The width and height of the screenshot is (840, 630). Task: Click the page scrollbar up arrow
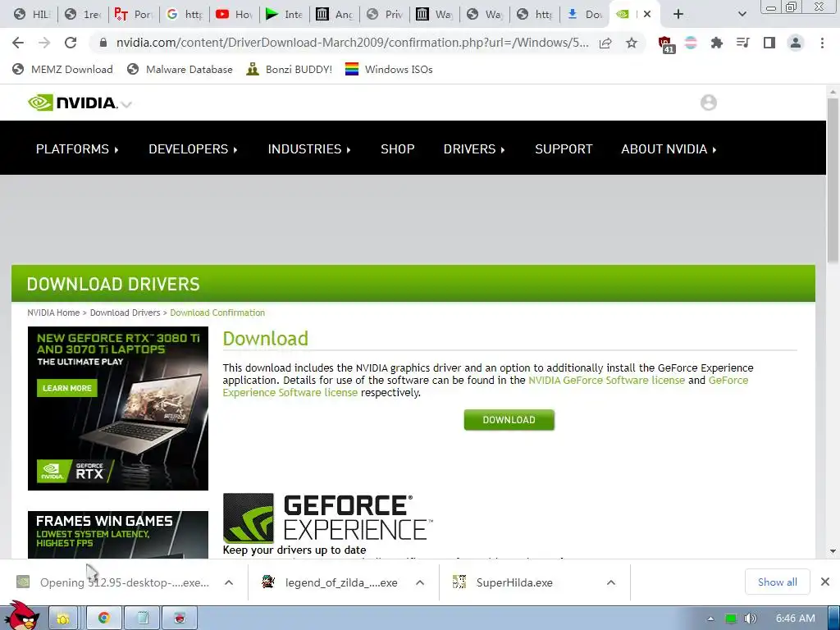coord(833,92)
